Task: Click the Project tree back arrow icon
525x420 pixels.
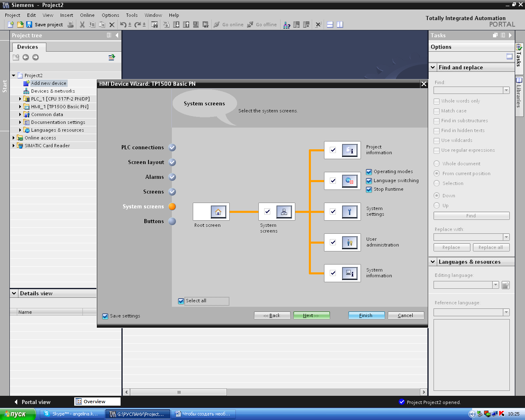Action: tap(26, 57)
